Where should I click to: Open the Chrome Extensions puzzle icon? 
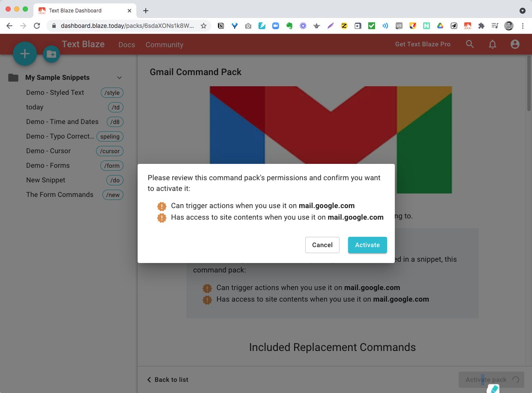click(481, 26)
